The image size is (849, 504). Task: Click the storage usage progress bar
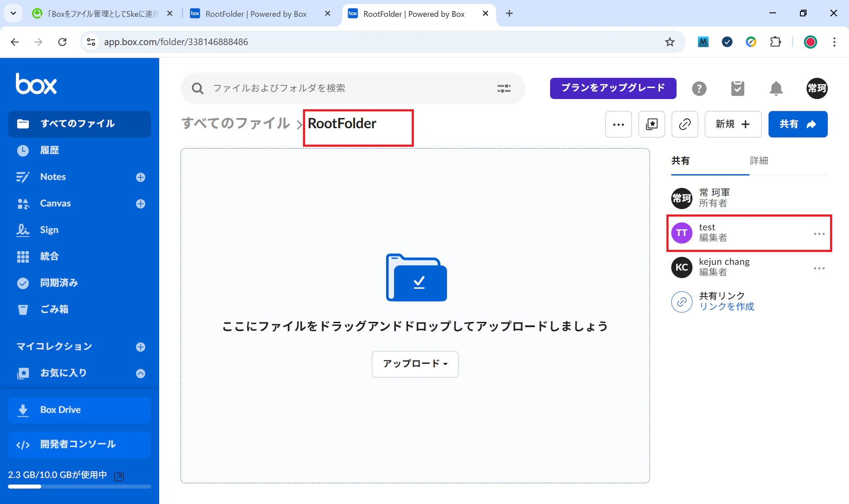(x=80, y=487)
